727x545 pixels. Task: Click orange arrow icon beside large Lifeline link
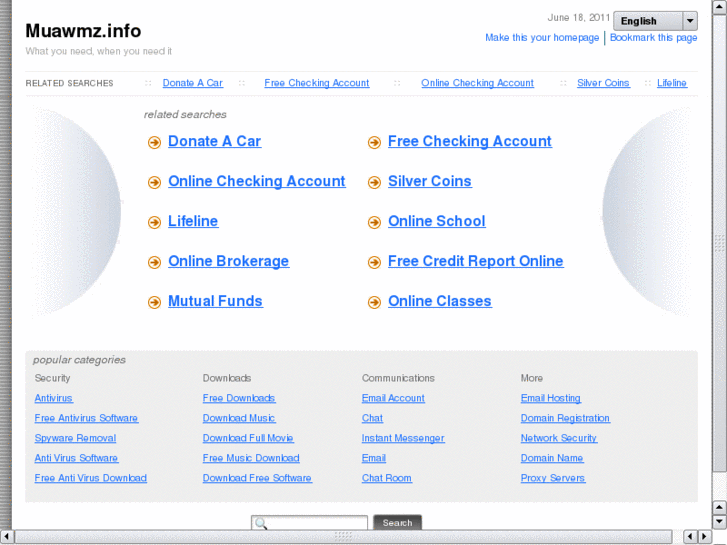(x=154, y=222)
